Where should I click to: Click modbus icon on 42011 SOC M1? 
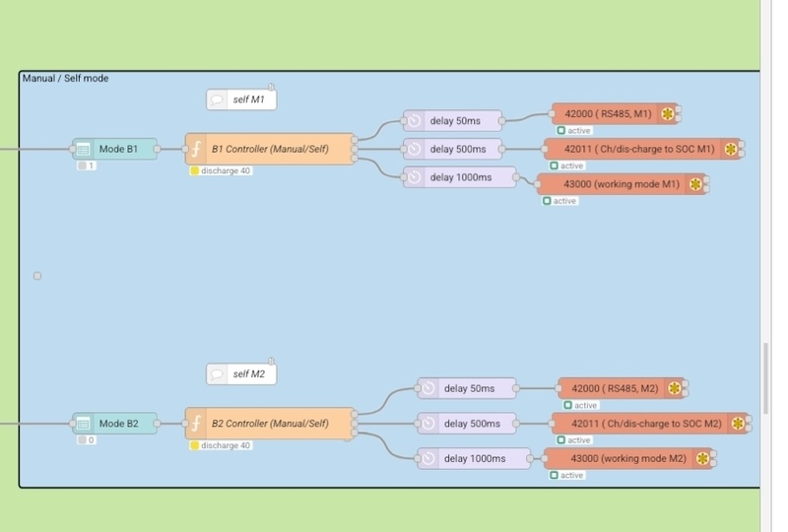[731, 149]
